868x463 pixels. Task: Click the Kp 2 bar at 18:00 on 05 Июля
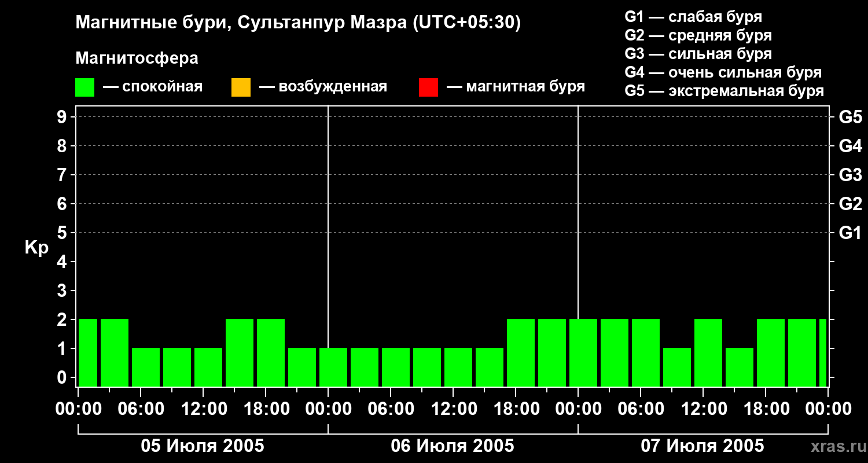coord(271,352)
